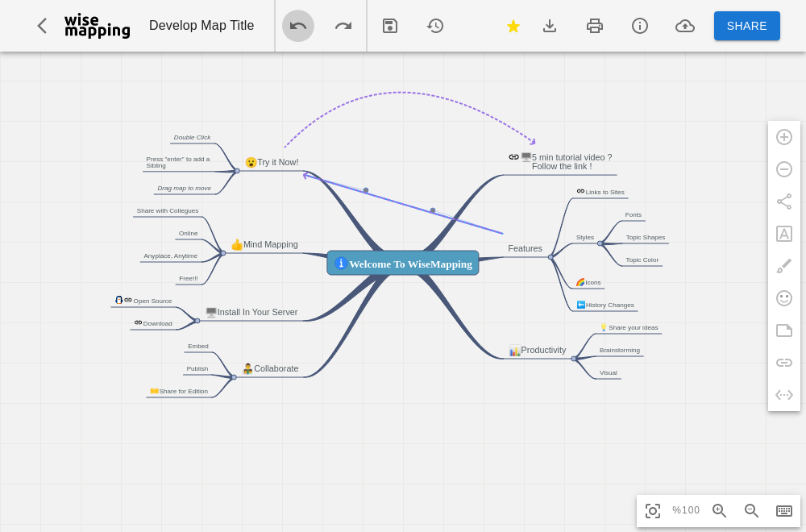806x532 pixels.
Task: Toggle the yellow star favorite
Action: pos(513,26)
